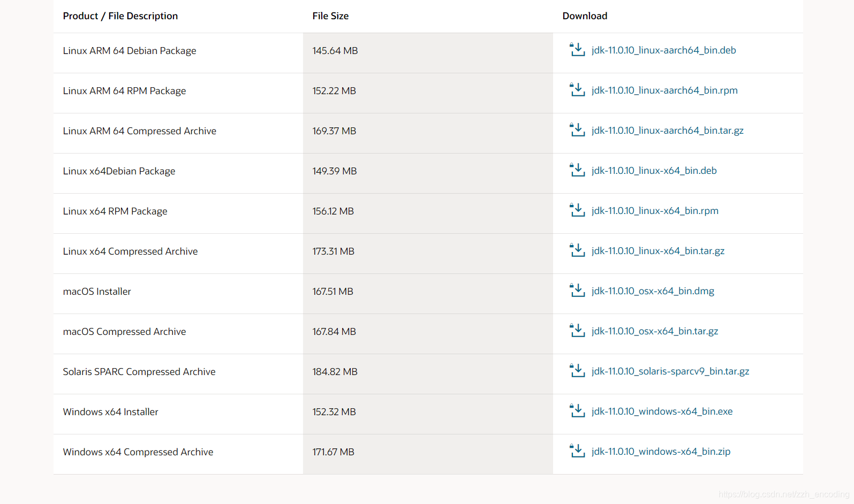Open jdk-11.0.10_linux-x64_bin.rpm link

(x=655, y=211)
